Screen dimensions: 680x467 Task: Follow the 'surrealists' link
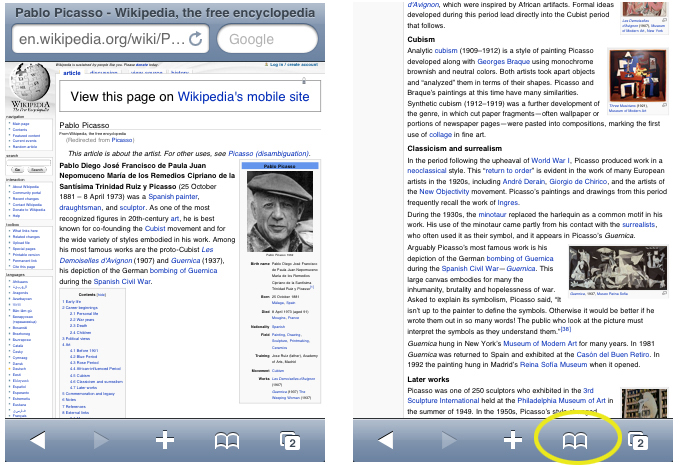[x=639, y=225]
